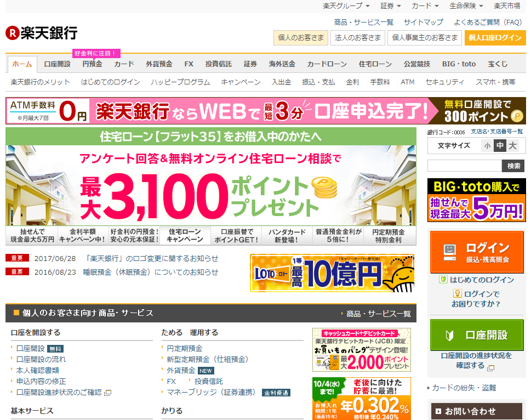Click the lightbulb icon beside ログインでお困りですか
Image resolution: width=531 pixels, height=420 pixels.
(457, 294)
